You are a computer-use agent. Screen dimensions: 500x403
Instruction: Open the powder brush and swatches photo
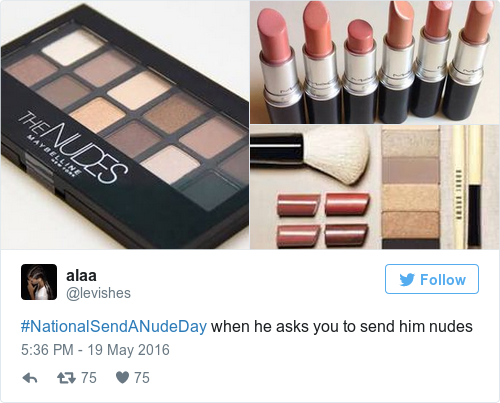[x=375, y=187]
